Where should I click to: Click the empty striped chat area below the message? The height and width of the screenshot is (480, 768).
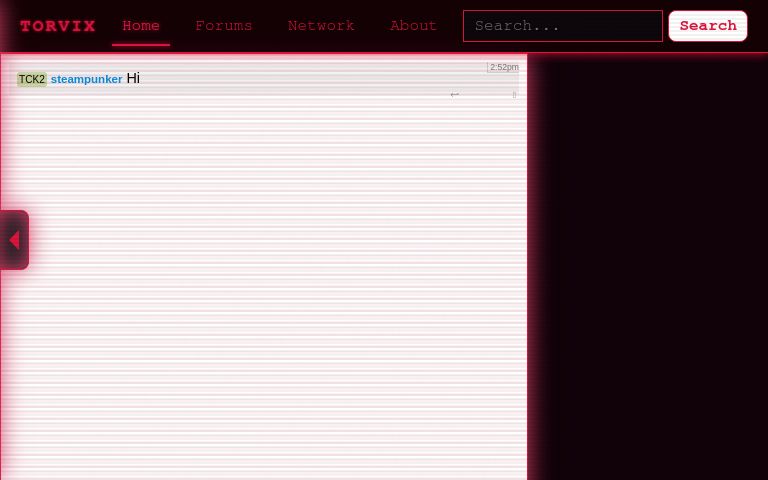(x=264, y=300)
